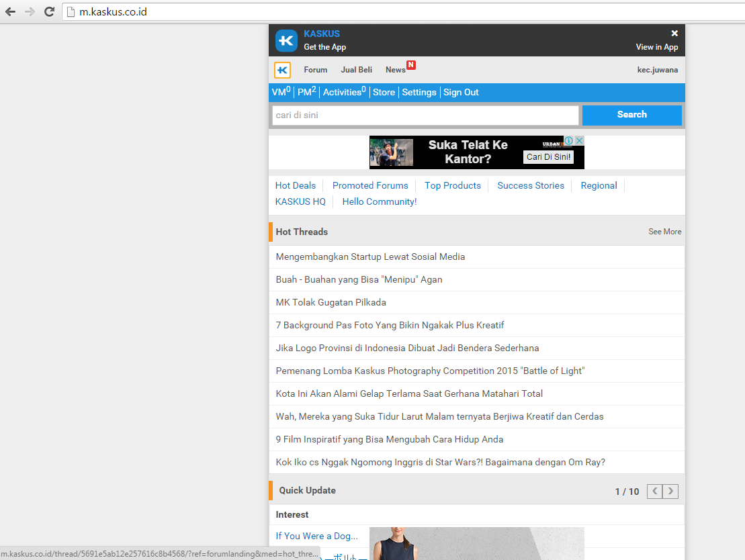Screen dimensions: 745x560
Task: Click the KASKUS app logo in banner
Action: pyautogui.click(x=286, y=40)
